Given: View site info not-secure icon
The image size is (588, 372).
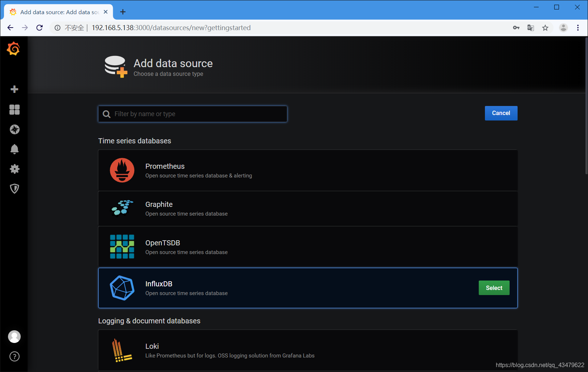Looking at the screenshot, I should tap(57, 28).
